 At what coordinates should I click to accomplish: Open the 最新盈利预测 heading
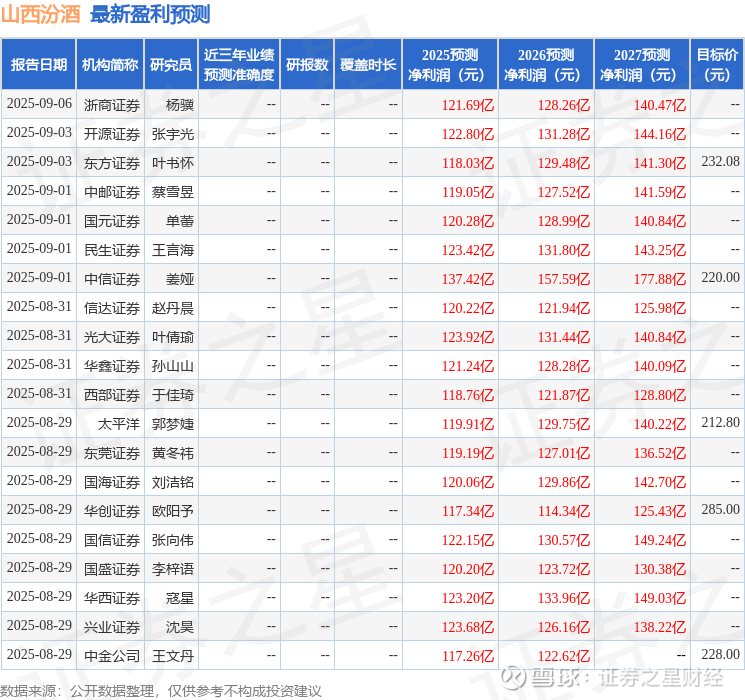click(x=150, y=15)
